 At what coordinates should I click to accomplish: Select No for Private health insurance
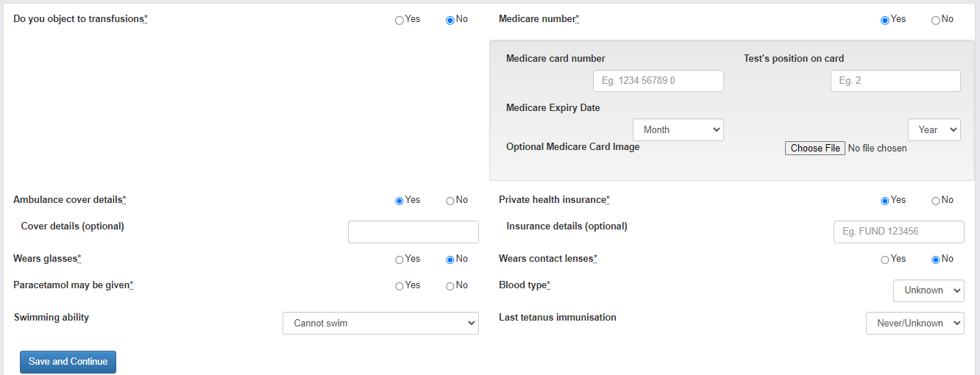936,201
